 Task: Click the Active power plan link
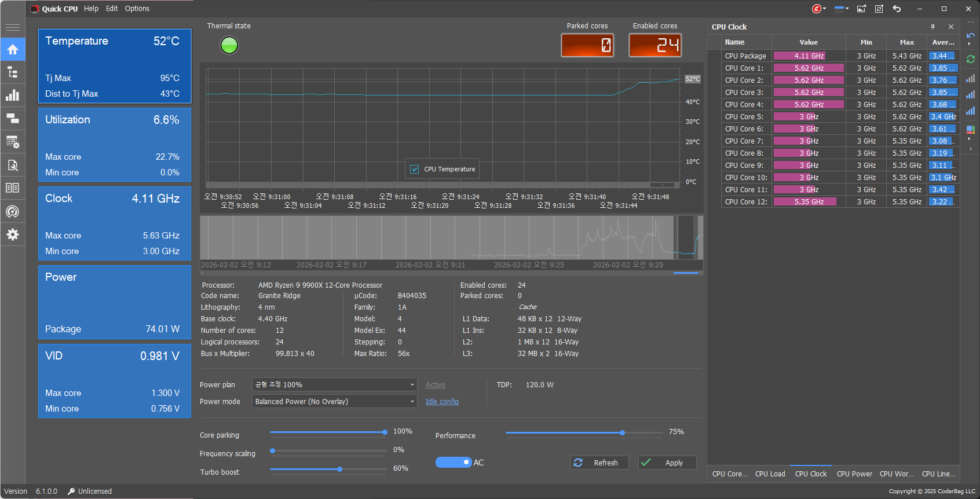pyautogui.click(x=436, y=385)
